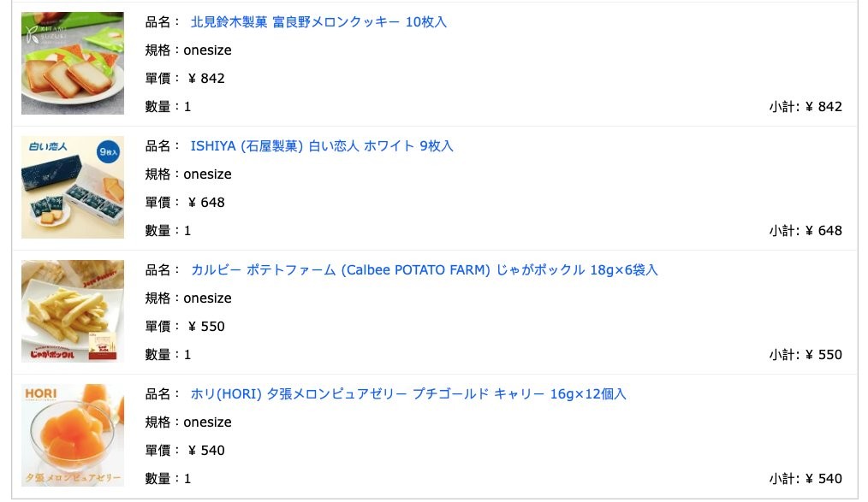
Task: Click the 規格 onesize text under じゃがポックル
Action: tap(188, 298)
